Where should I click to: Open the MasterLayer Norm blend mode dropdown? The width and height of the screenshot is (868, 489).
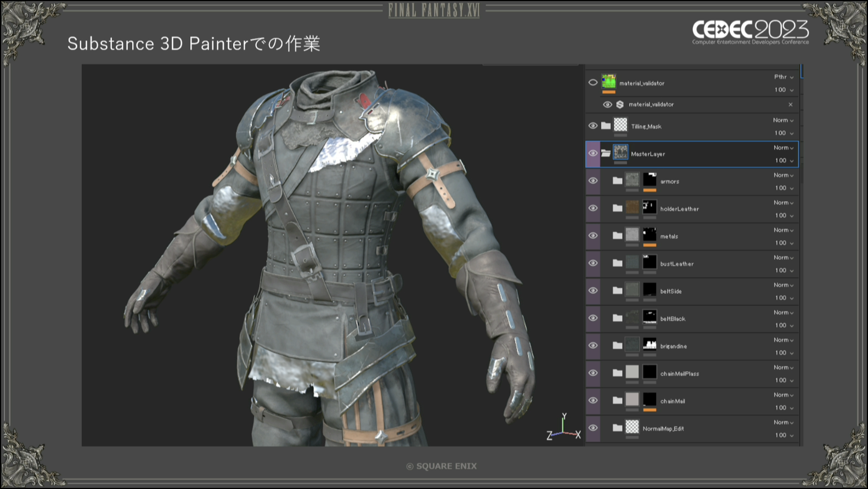coord(784,147)
